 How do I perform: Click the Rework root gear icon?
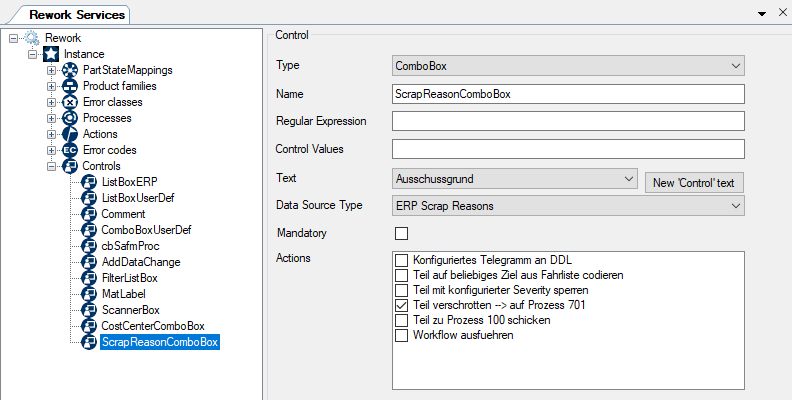tap(32, 38)
